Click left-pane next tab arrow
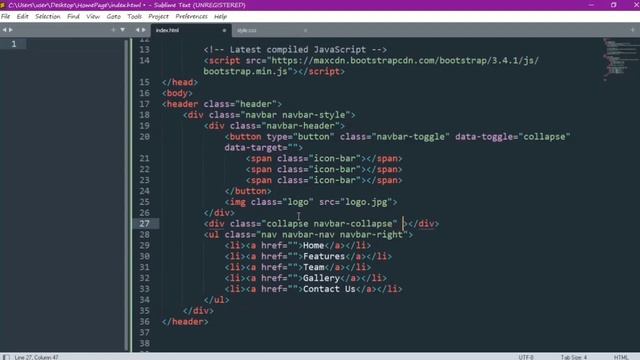This screenshot has width=640, height=360. point(11,30)
